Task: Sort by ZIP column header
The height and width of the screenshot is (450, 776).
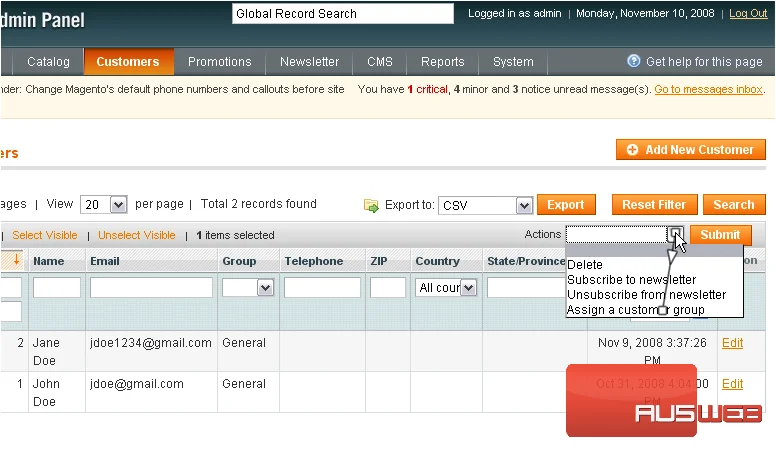Action: pos(379,261)
